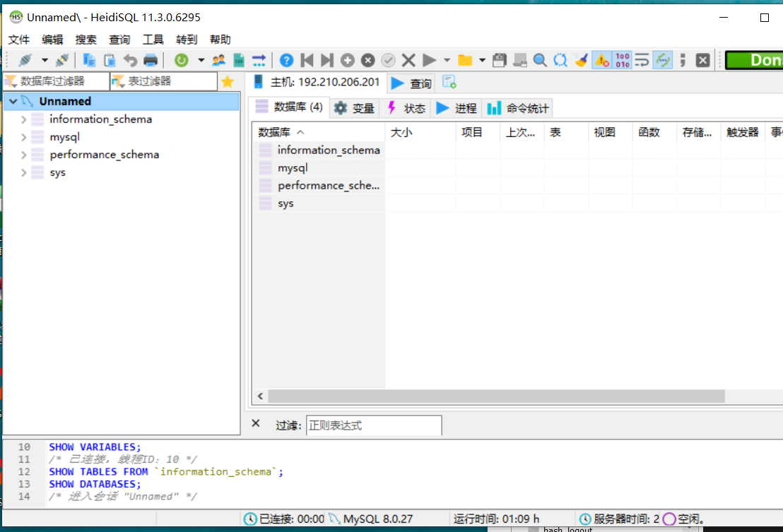The width and height of the screenshot is (783, 532).
Task: Toggle the binary 100/010 display icon
Action: 622,60
